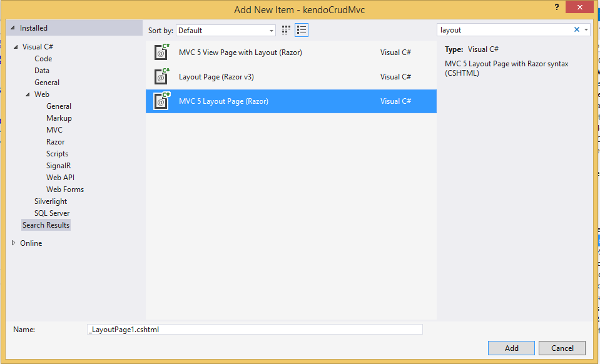Select the Razor category
This screenshot has width=600, height=364.
[x=55, y=141]
